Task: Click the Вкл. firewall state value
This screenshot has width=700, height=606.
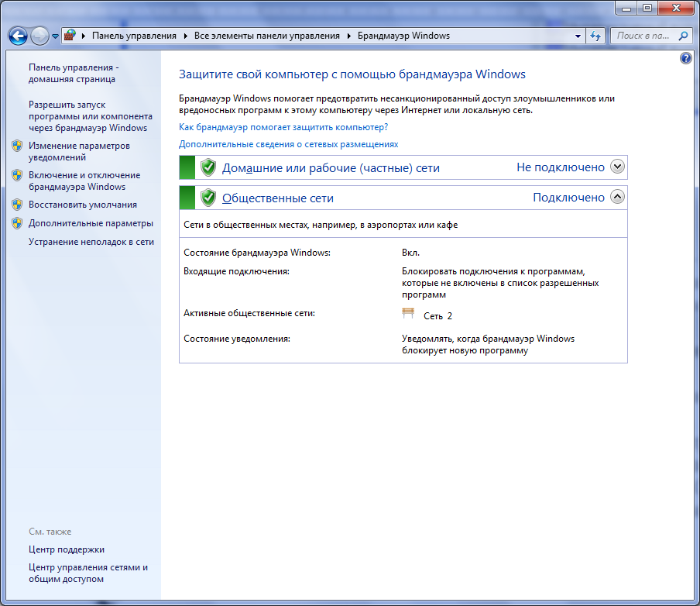Action: (x=410, y=253)
